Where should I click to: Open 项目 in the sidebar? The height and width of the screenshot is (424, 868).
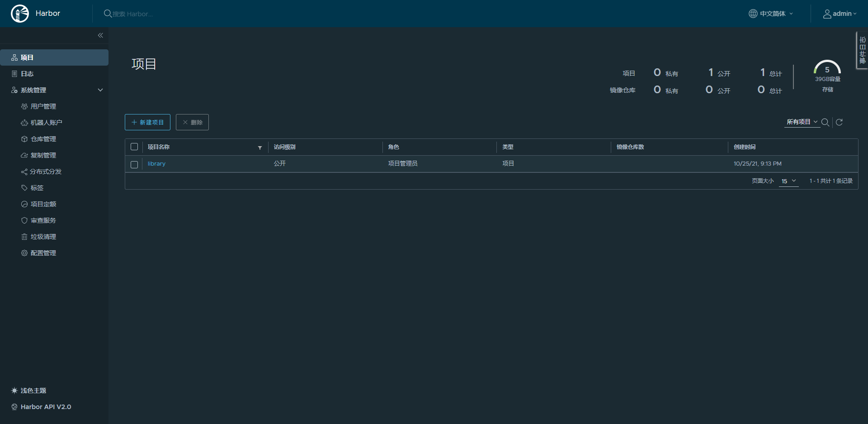tap(54, 57)
